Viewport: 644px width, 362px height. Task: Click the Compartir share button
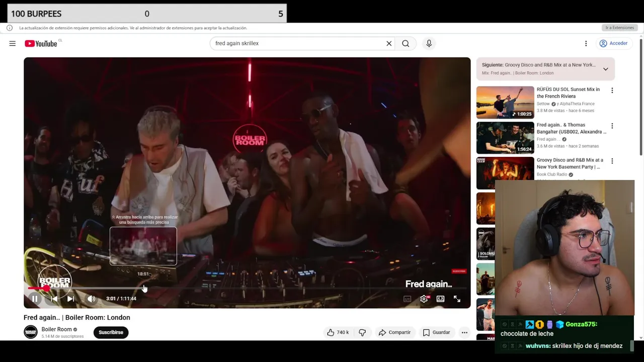(394, 332)
